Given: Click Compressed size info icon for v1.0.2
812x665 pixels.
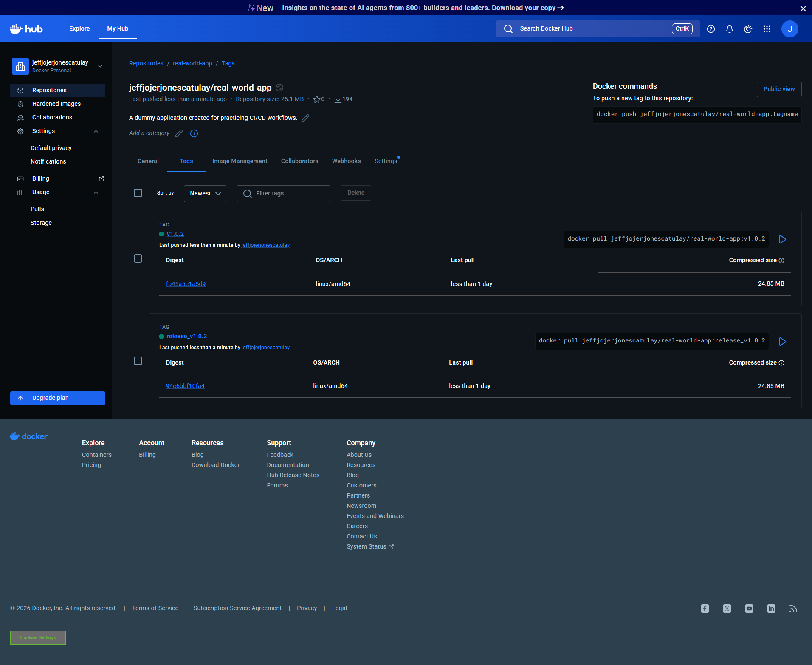Looking at the screenshot, I should pyautogui.click(x=781, y=260).
